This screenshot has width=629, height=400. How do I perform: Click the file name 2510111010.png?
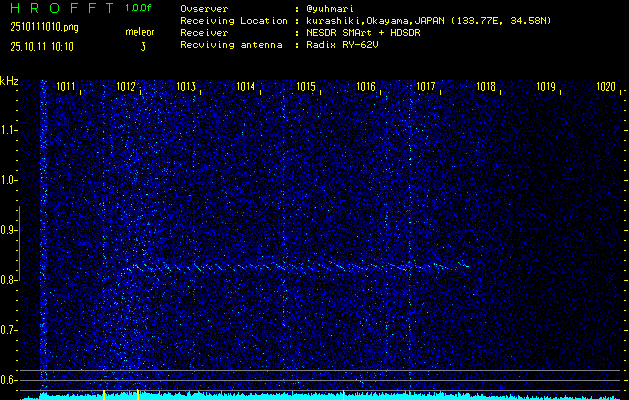click(x=44, y=27)
